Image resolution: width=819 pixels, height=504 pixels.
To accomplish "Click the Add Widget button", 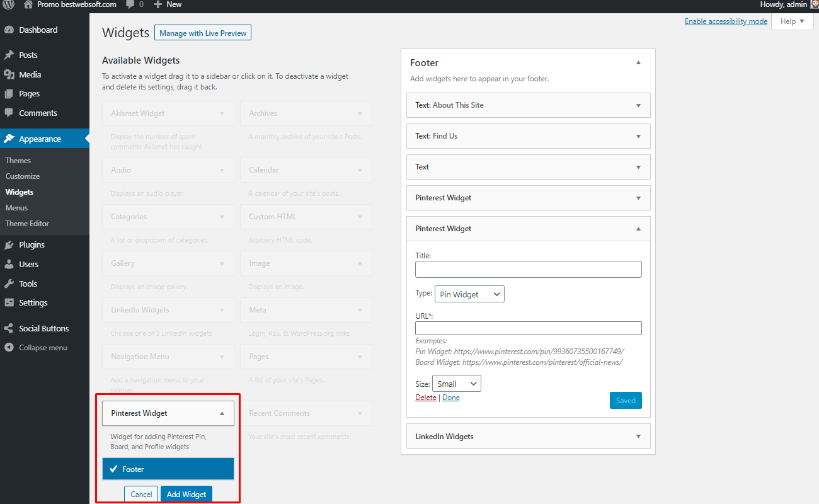I will point(186,495).
